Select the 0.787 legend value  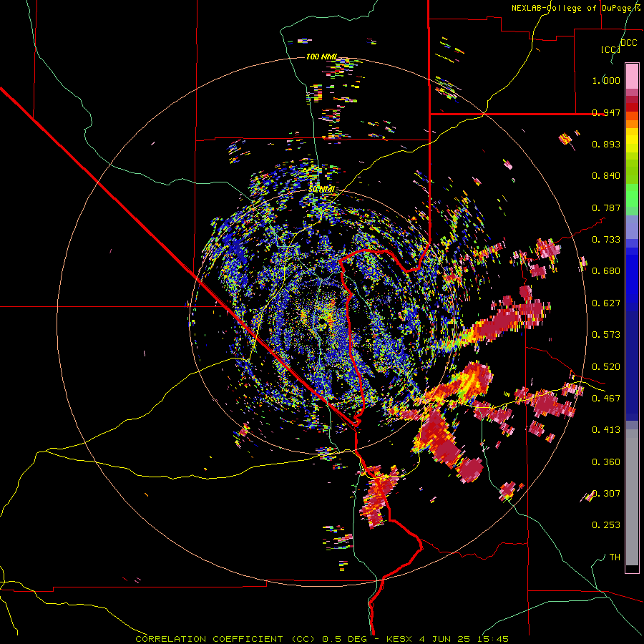tap(606, 208)
